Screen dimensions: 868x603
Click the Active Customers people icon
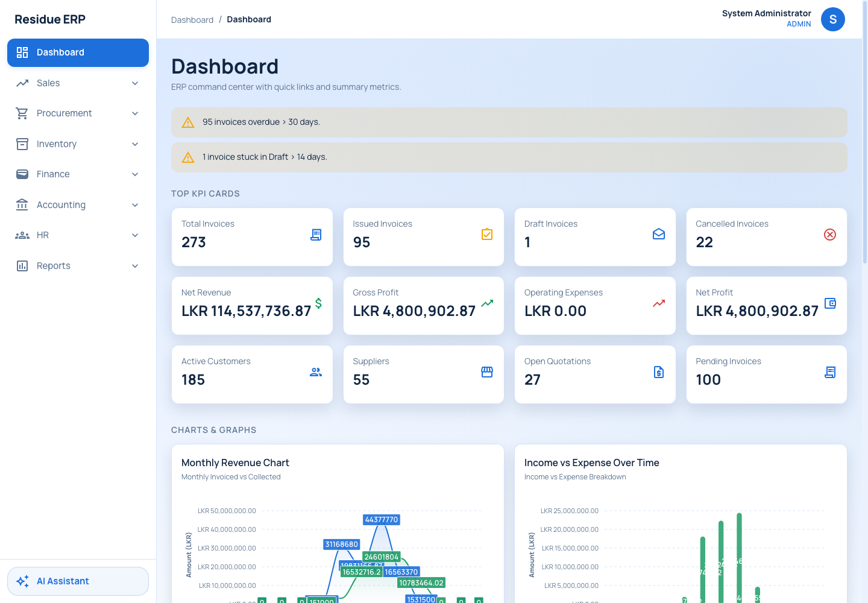(316, 372)
